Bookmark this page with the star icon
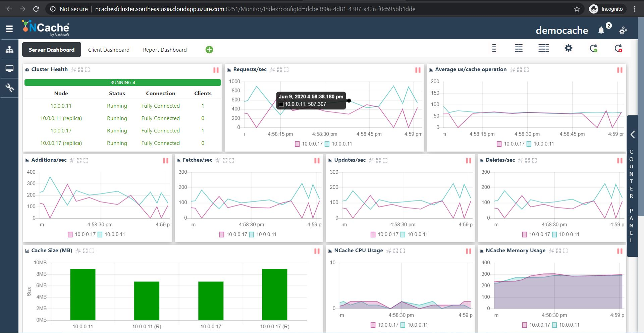 click(x=577, y=9)
